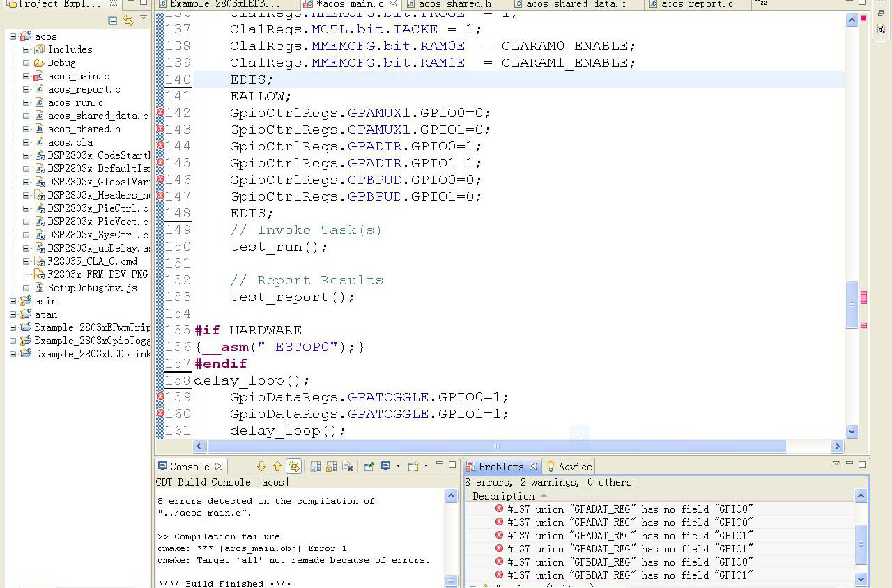
Task: Click error marker on line 143
Action: (160, 129)
